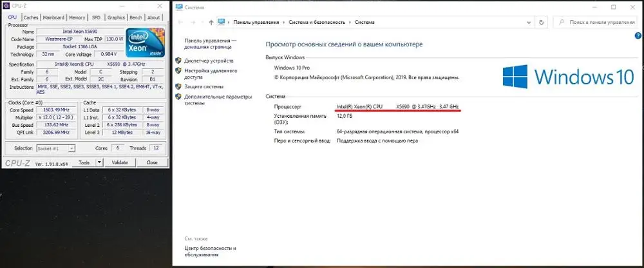Click the Threads count value 12
Viewport: 644px width, 268px height.
pyautogui.click(x=156, y=148)
